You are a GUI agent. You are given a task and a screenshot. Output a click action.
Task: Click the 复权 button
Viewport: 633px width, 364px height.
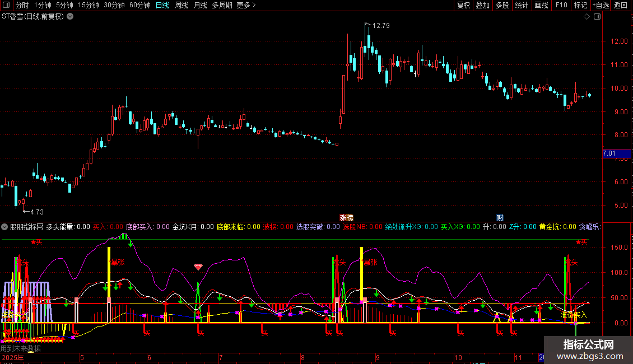[x=463, y=6]
